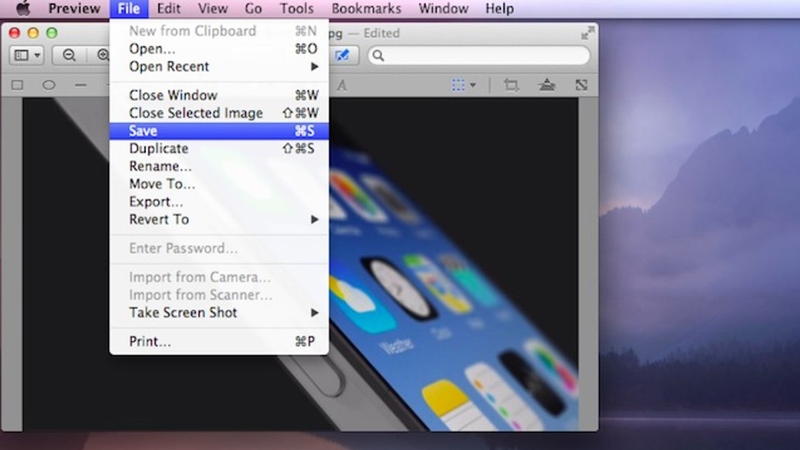Toggle the Edit toolbar pencil button
This screenshot has width=800, height=450.
click(x=343, y=55)
